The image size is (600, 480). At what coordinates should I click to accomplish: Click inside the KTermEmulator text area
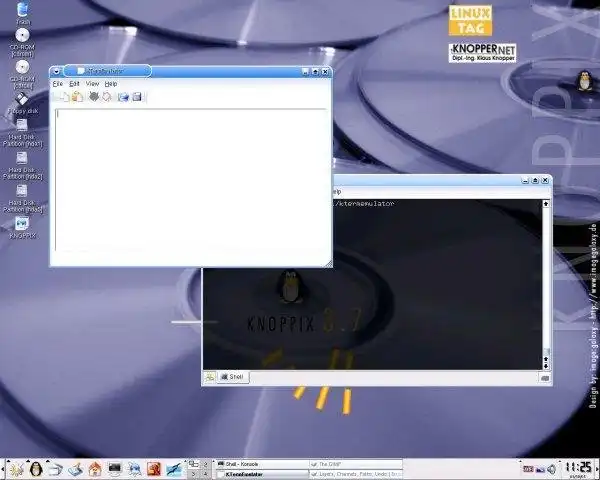coord(191,180)
